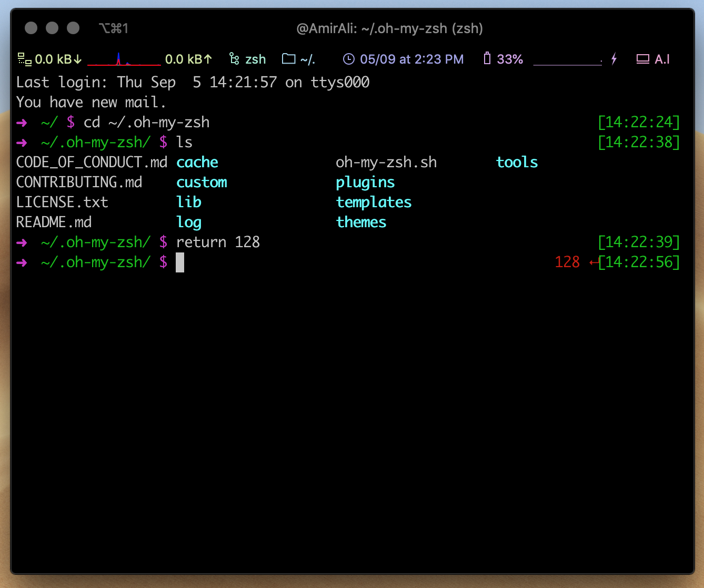Click the battery icon next to 33%

click(487, 58)
